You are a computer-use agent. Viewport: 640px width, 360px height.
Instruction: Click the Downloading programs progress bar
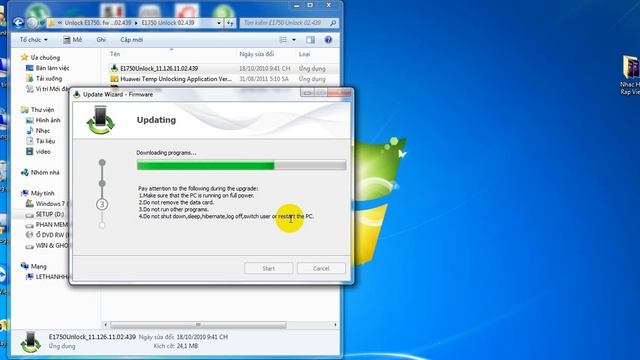click(x=241, y=165)
